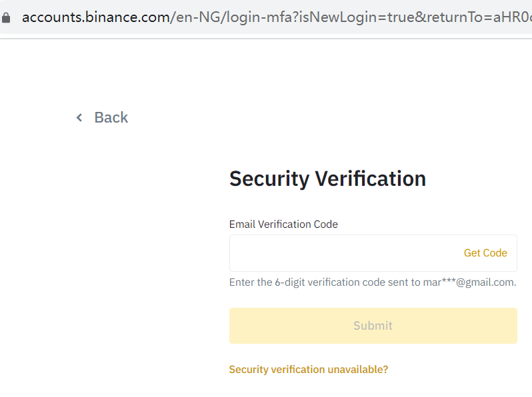The width and height of the screenshot is (532, 397).
Task: Click the word 'Verification' in the page heading
Action: (x=370, y=179)
